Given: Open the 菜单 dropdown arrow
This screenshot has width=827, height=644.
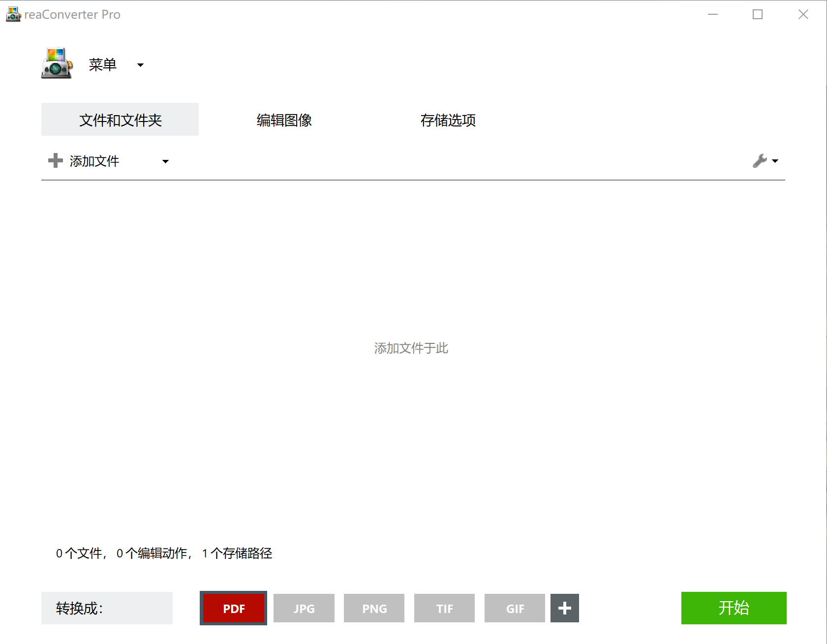Looking at the screenshot, I should click(140, 64).
